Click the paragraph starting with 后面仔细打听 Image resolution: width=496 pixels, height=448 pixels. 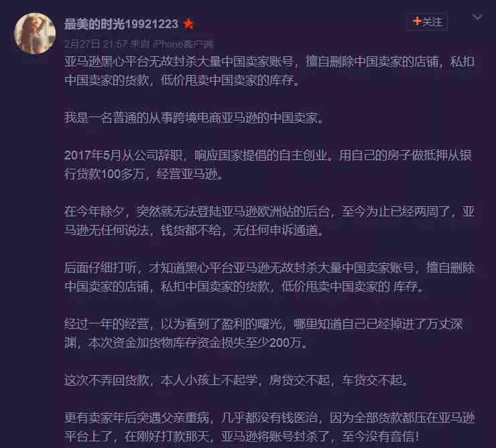coord(269,277)
